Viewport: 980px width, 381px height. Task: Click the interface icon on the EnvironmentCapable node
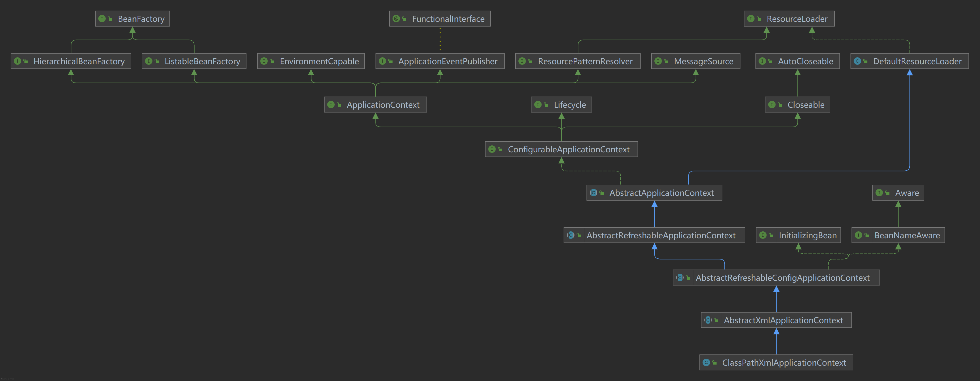(x=264, y=61)
